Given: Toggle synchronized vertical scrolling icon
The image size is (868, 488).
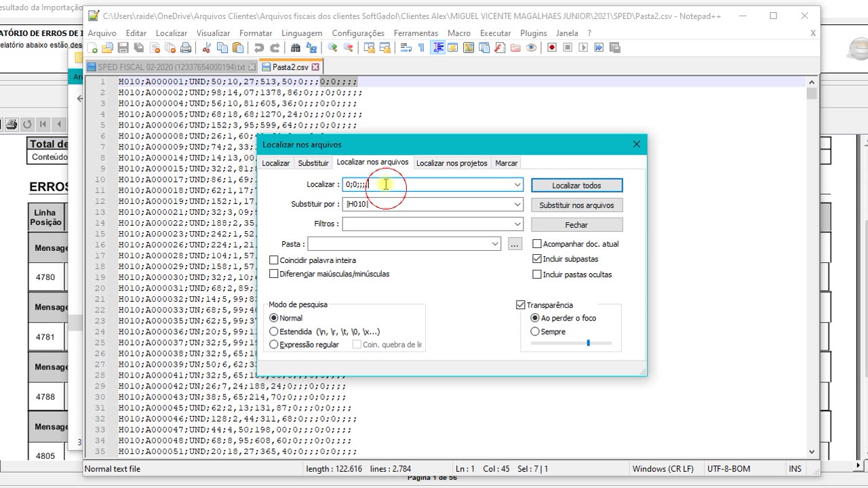Looking at the screenshot, I should click(x=369, y=47).
